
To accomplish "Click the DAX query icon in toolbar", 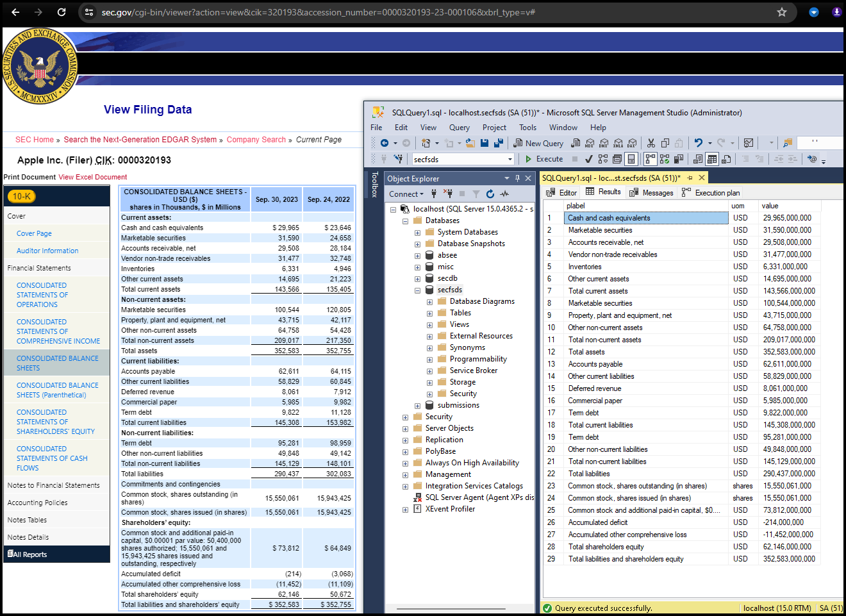I will click(632, 143).
